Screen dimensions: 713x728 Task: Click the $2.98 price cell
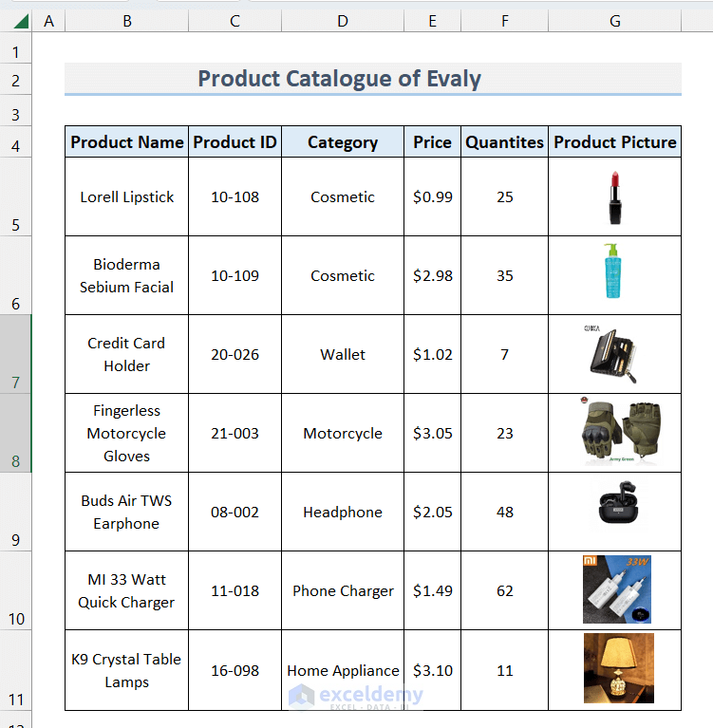[432, 275]
